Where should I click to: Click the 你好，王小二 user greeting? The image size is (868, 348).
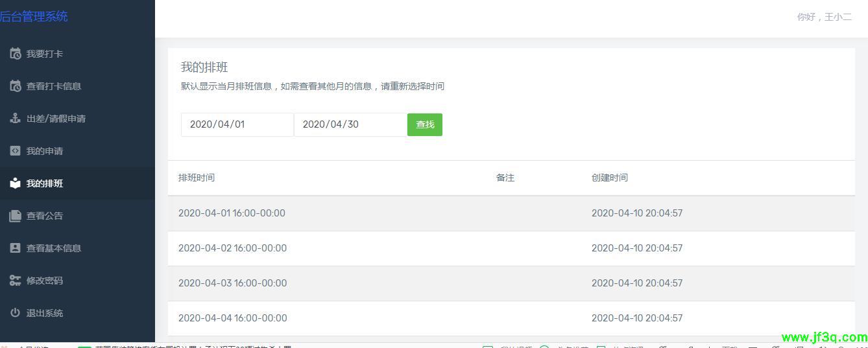point(824,17)
